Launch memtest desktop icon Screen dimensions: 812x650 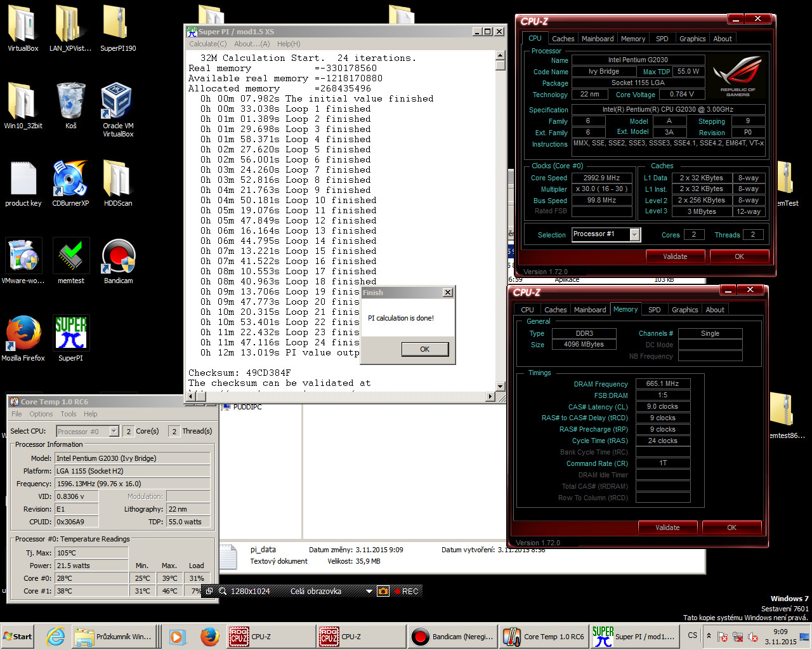[70, 261]
